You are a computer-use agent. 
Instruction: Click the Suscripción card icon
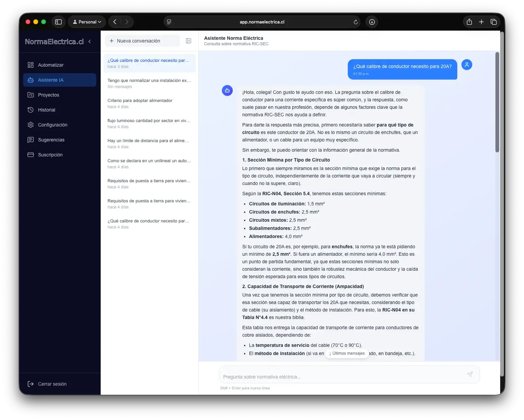point(31,155)
